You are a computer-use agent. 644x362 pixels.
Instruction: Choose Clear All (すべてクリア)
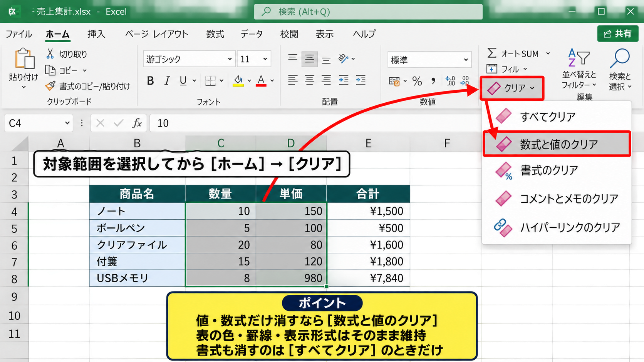557,116
